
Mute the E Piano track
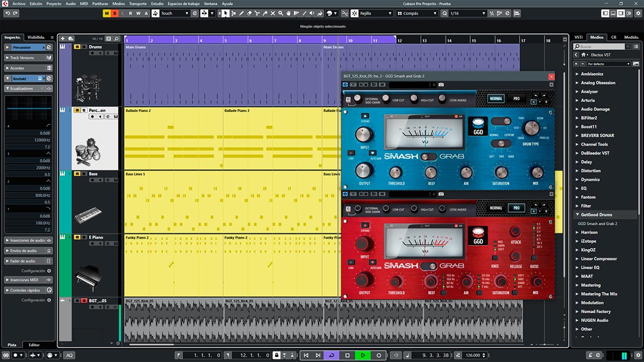77,237
